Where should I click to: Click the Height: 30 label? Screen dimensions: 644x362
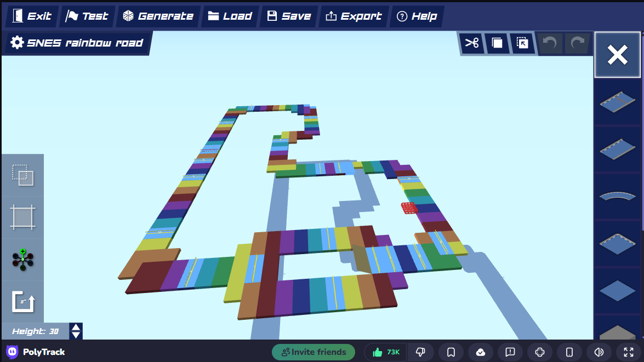35,331
